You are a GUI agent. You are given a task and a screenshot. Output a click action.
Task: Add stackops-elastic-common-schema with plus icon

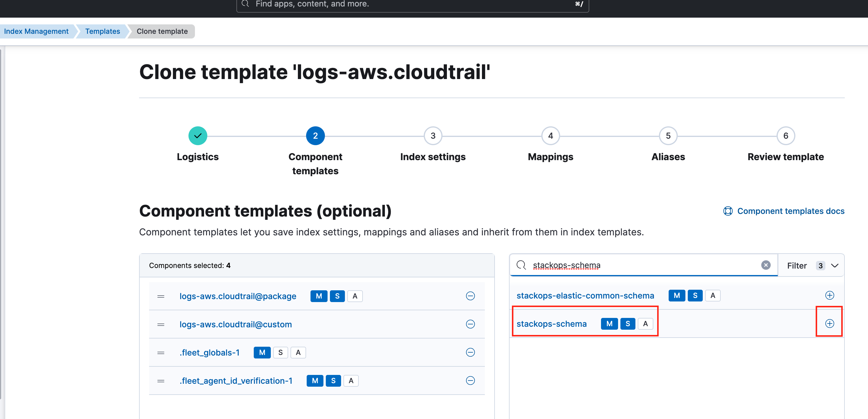tap(829, 295)
